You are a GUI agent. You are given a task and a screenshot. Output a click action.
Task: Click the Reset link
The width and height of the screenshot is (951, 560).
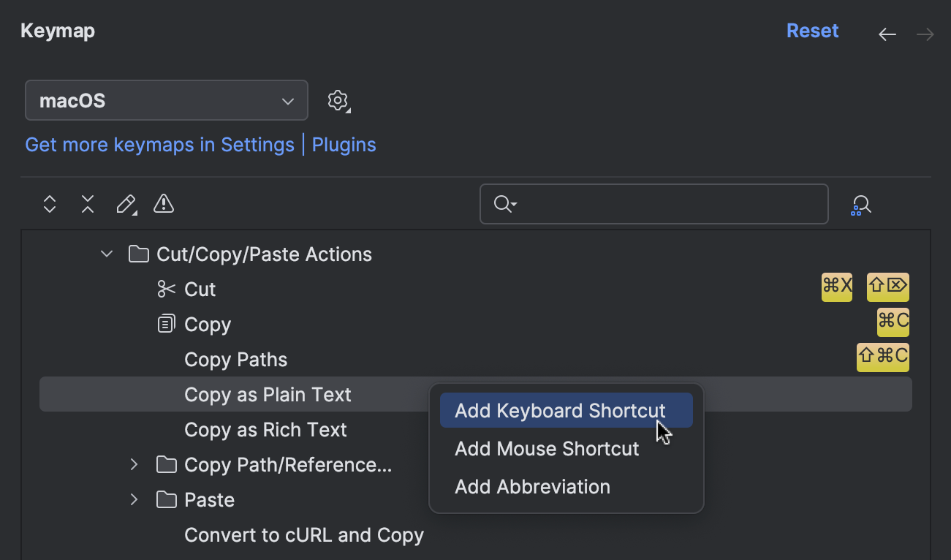812,30
